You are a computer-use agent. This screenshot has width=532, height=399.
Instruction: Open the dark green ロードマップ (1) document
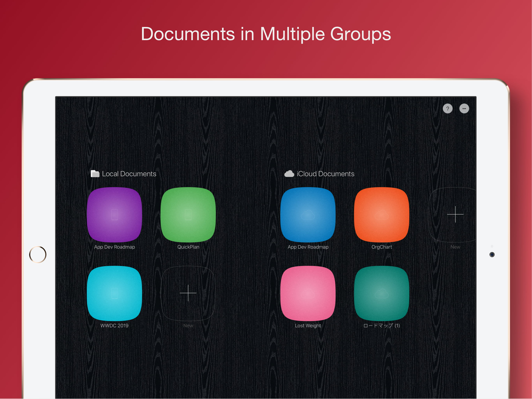(381, 293)
